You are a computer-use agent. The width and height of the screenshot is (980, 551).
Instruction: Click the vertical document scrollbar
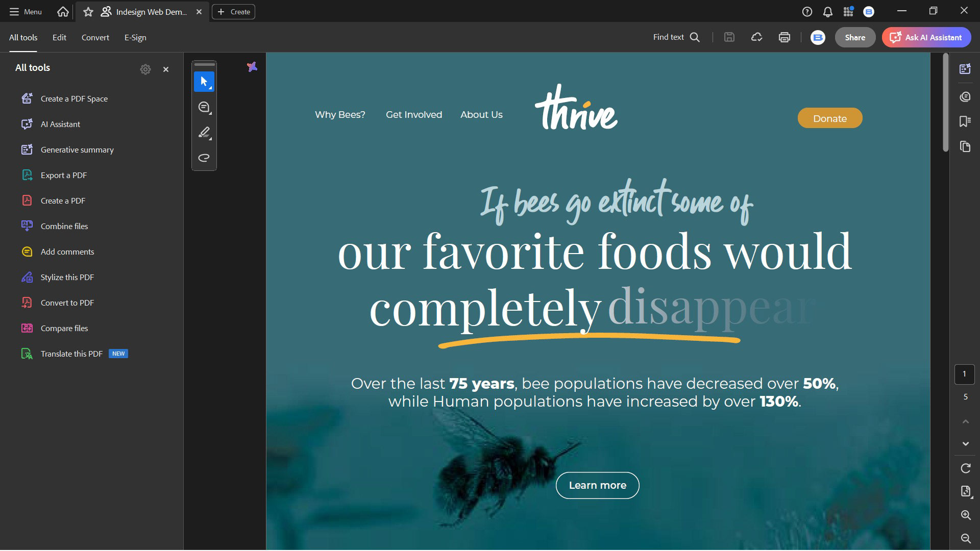[x=945, y=102]
